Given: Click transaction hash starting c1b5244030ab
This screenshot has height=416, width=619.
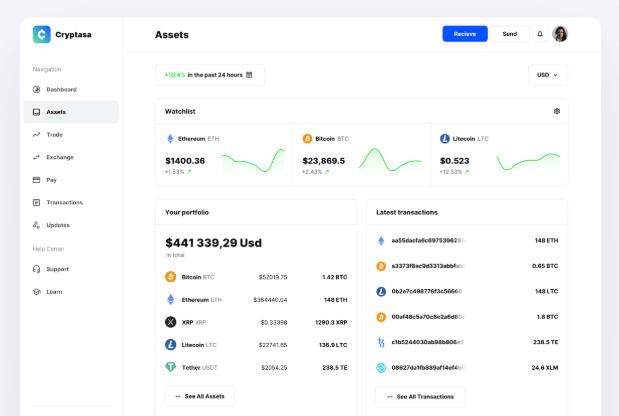Looking at the screenshot, I should pyautogui.click(x=428, y=342).
